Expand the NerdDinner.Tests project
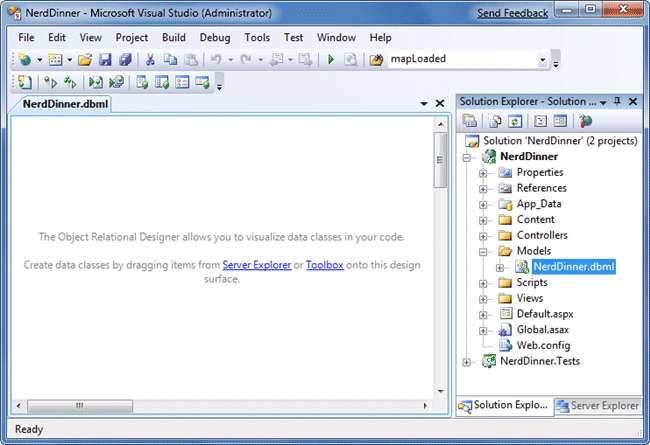The image size is (650, 445). pos(467,362)
